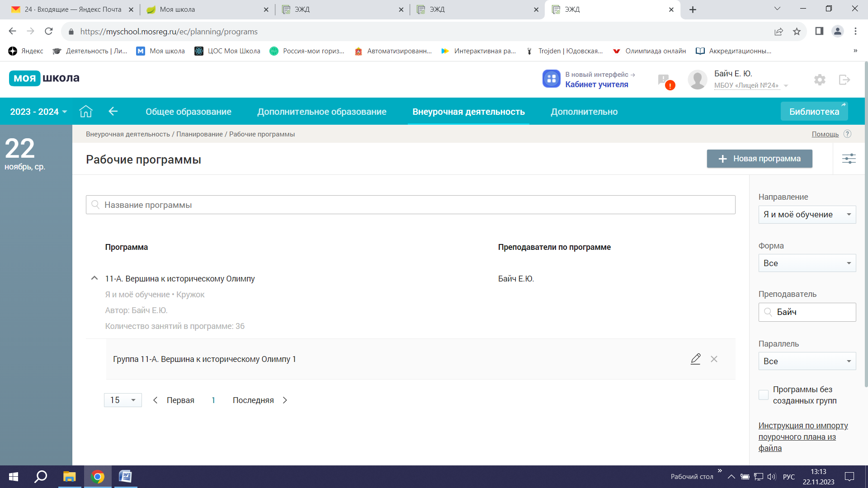
Task: Open Windows search in the taskbar
Action: [41, 476]
